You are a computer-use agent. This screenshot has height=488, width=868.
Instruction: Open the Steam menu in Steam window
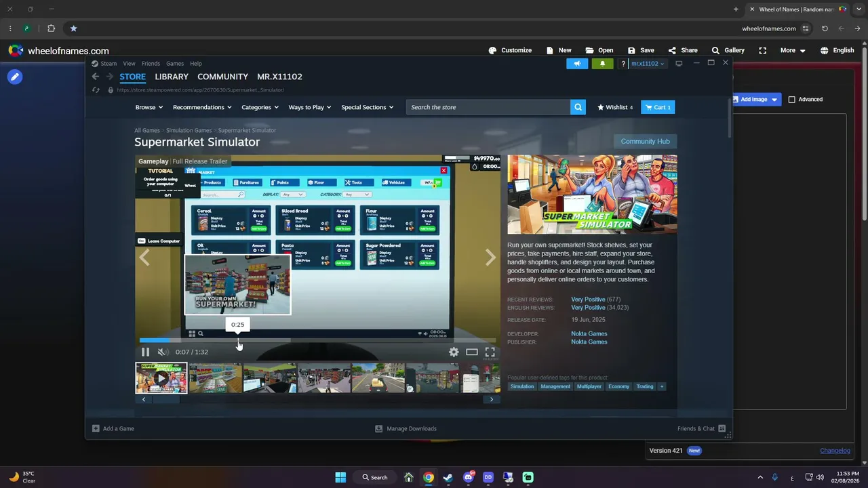[x=108, y=64]
